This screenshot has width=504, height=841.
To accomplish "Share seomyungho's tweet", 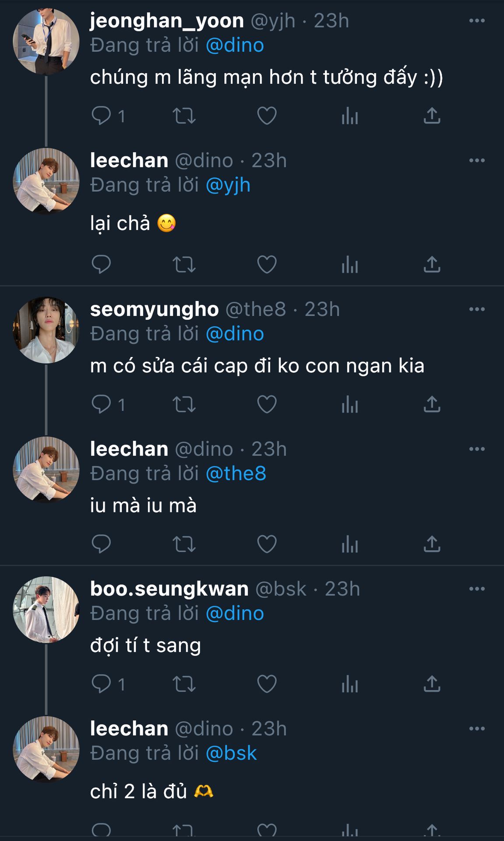I will (432, 404).
